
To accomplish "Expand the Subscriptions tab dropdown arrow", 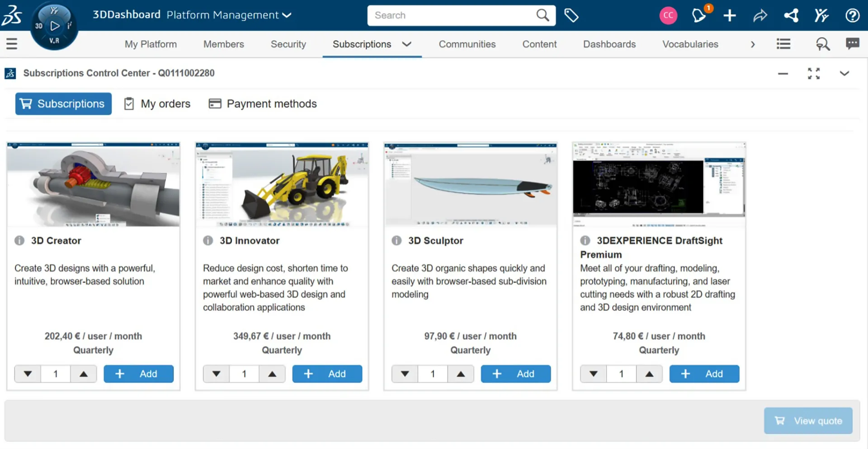I will pyautogui.click(x=406, y=44).
